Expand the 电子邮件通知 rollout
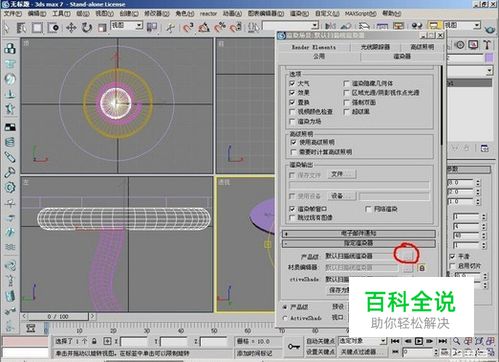 coord(359,234)
